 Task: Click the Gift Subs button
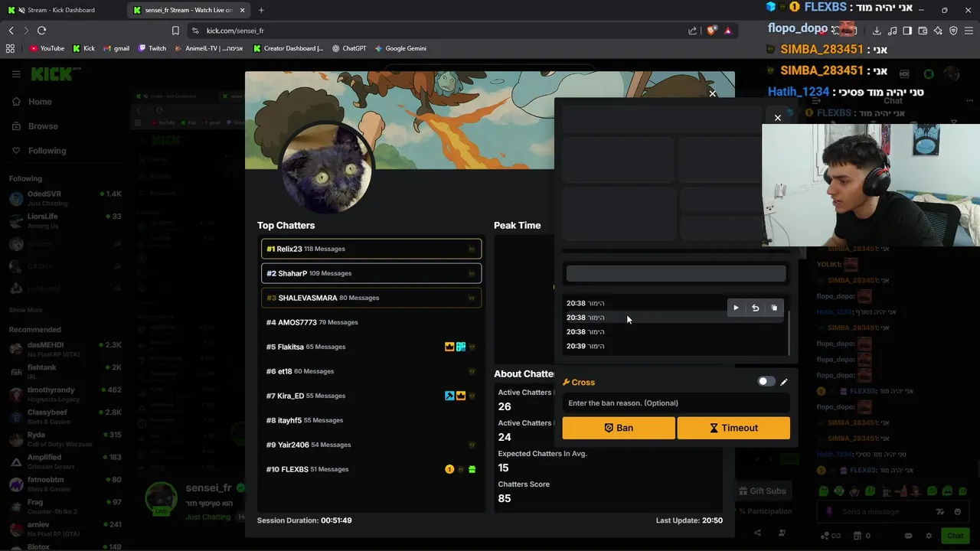[x=763, y=491]
